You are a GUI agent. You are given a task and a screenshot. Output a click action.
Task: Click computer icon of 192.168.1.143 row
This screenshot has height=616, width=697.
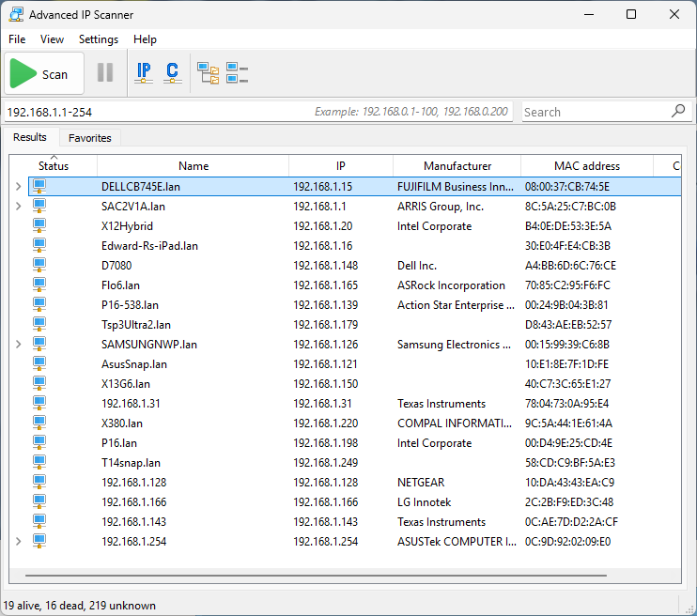coord(39,521)
